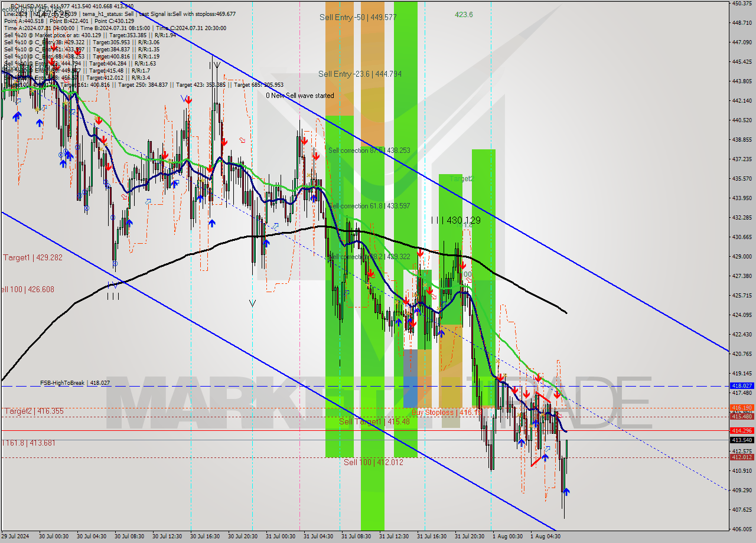Viewport: 756px width, 543px height.
Task: Click 440.520 on the price scale
Action: 742,120
